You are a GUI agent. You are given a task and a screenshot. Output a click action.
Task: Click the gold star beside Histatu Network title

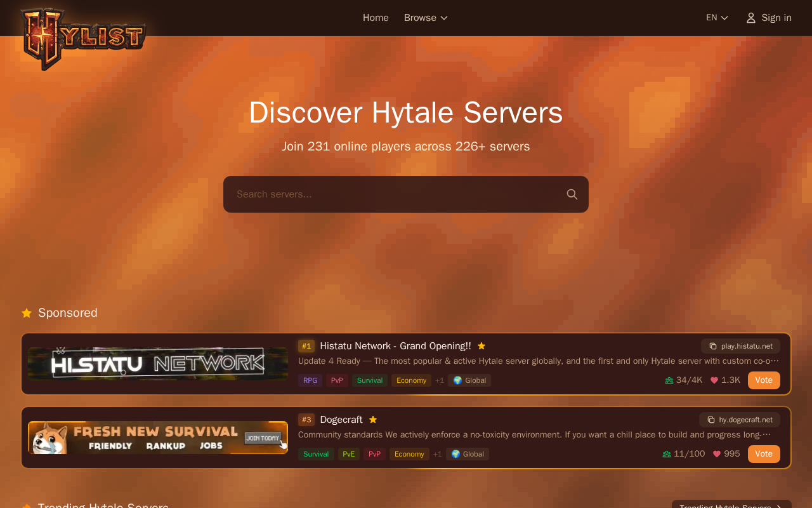[x=481, y=346]
